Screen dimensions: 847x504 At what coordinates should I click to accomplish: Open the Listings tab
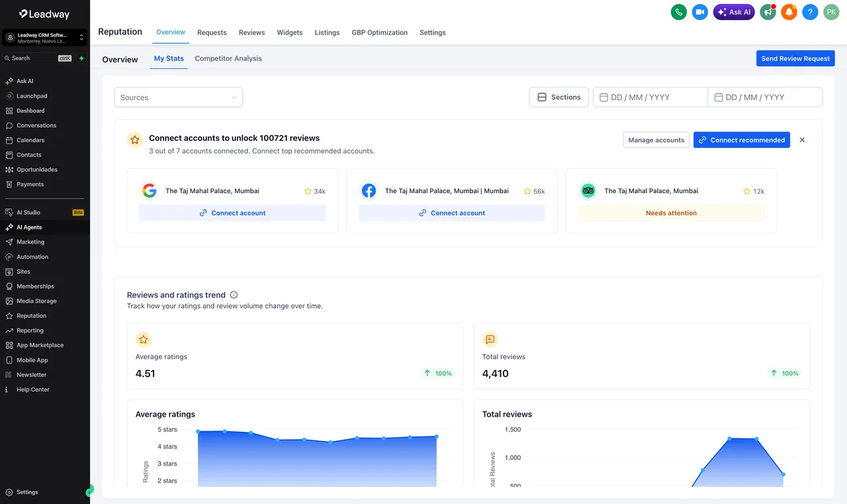[327, 32]
